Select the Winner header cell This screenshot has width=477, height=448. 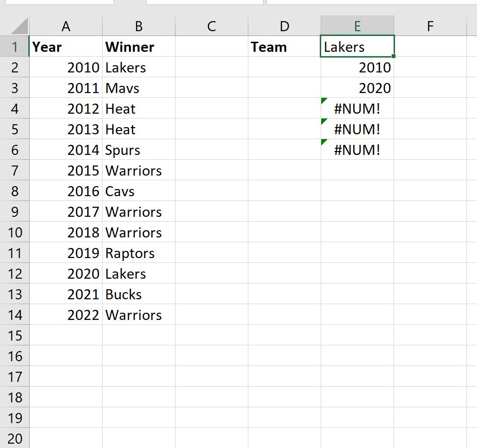tap(139, 47)
